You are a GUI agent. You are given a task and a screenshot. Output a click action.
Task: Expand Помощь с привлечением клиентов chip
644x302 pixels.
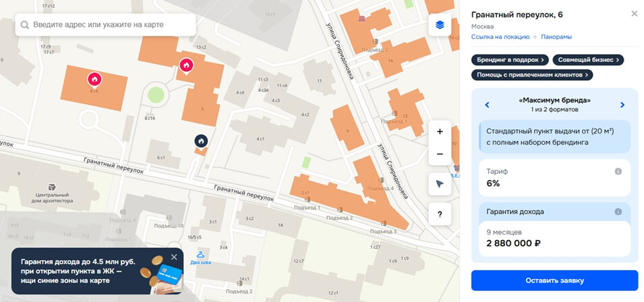pos(532,75)
